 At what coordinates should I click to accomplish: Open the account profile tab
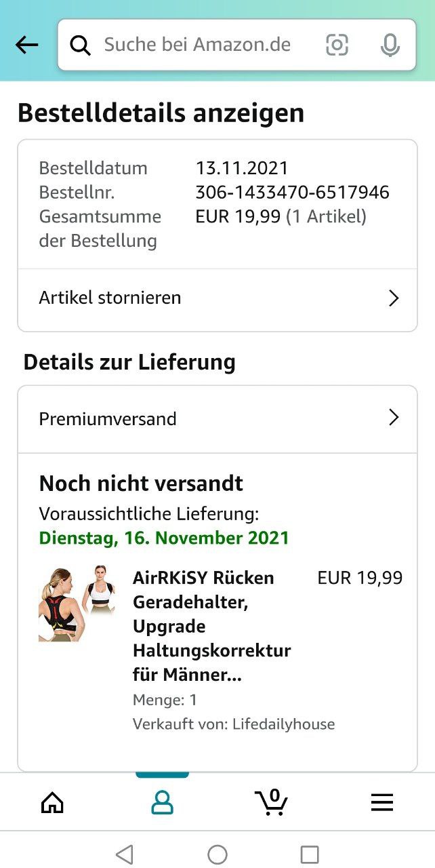[162, 803]
